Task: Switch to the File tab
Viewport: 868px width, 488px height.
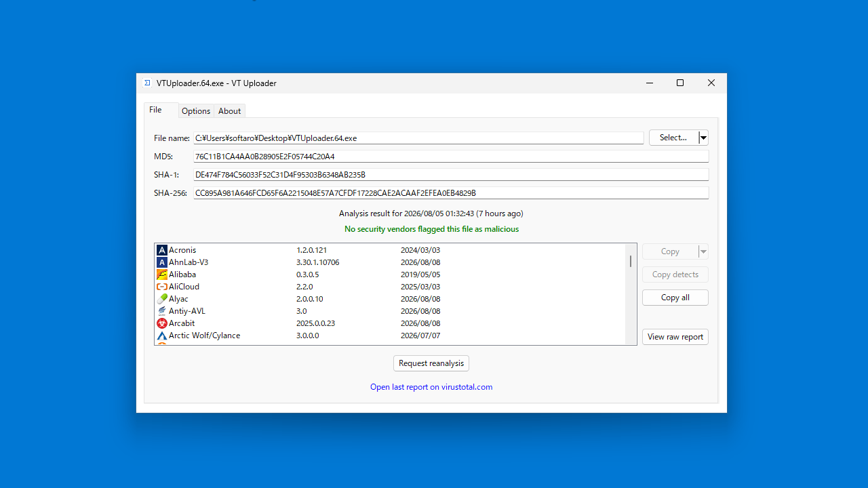Action: coord(161,110)
